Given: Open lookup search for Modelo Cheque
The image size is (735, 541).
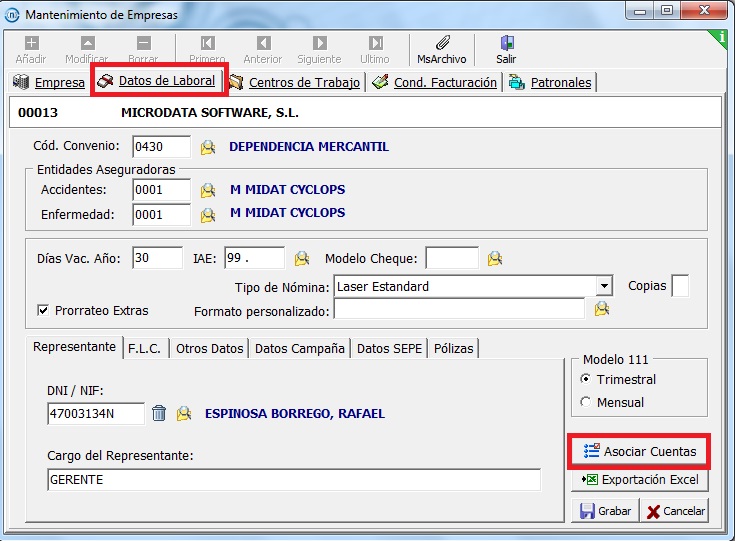Looking at the screenshot, I should pos(495,258).
